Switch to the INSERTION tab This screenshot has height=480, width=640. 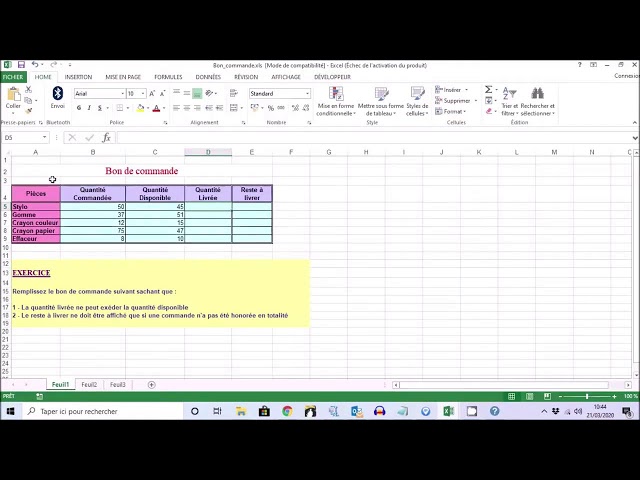click(78, 77)
